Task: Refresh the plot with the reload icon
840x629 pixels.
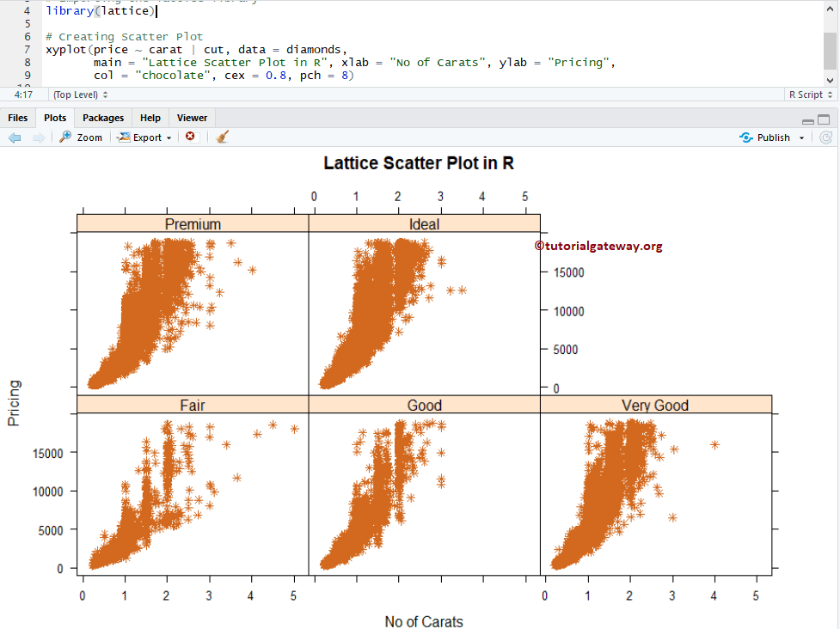Action: click(x=825, y=137)
